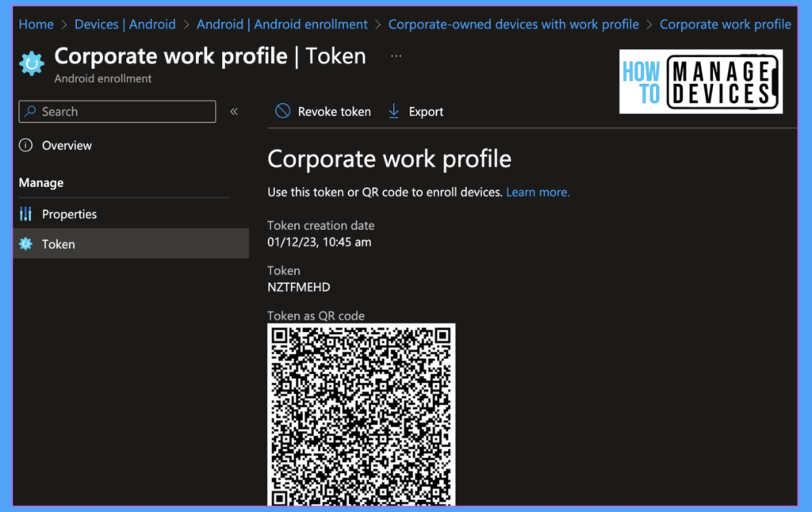Click Revoke token button label
Image resolution: width=812 pixels, height=512 pixels.
[334, 112]
